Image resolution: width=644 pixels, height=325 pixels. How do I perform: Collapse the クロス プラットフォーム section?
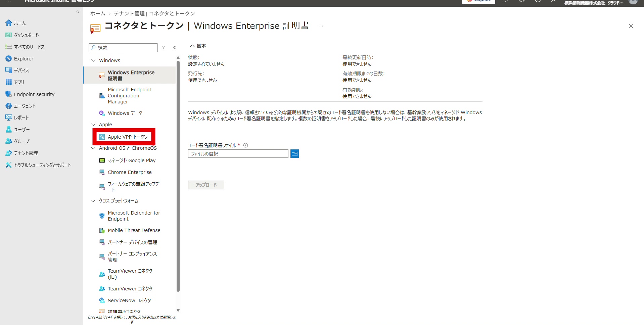(93, 201)
